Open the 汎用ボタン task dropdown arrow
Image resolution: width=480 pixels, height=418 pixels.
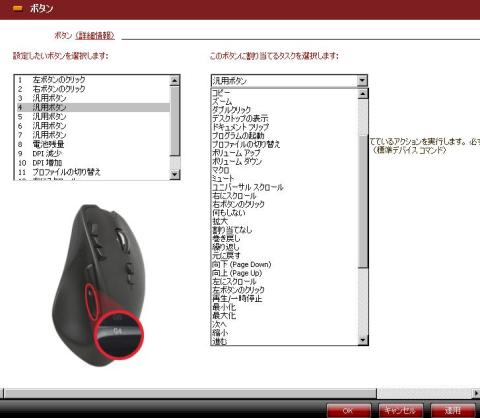click(x=362, y=80)
